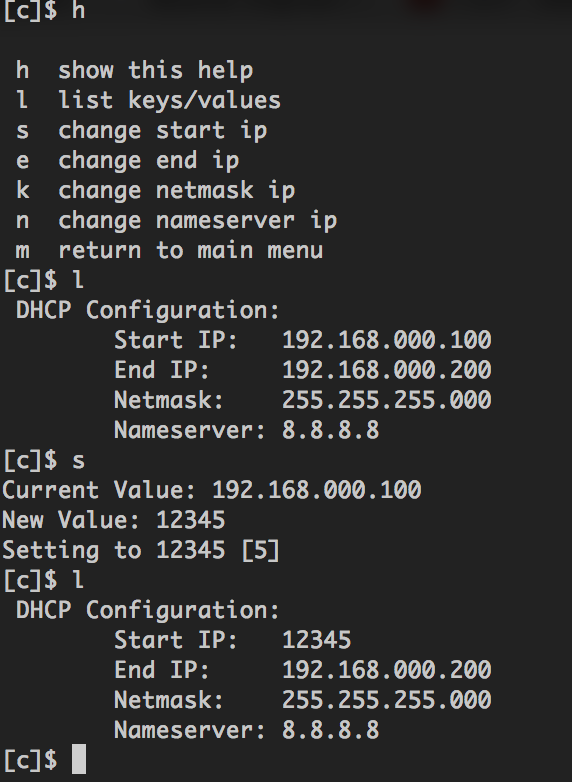The image size is (572, 782).
Task: Click the 'Setting to 12345 [5]' output line
Action: (x=141, y=550)
